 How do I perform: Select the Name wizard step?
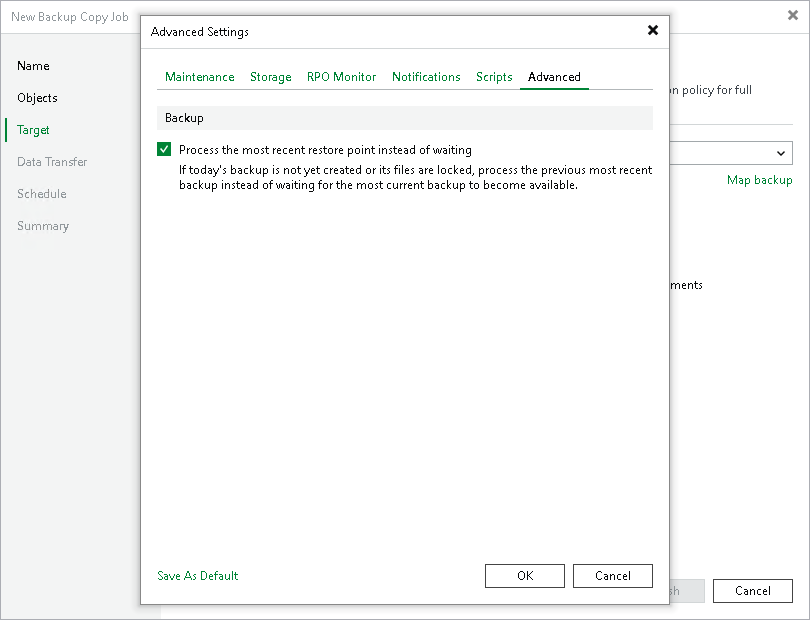tap(33, 66)
